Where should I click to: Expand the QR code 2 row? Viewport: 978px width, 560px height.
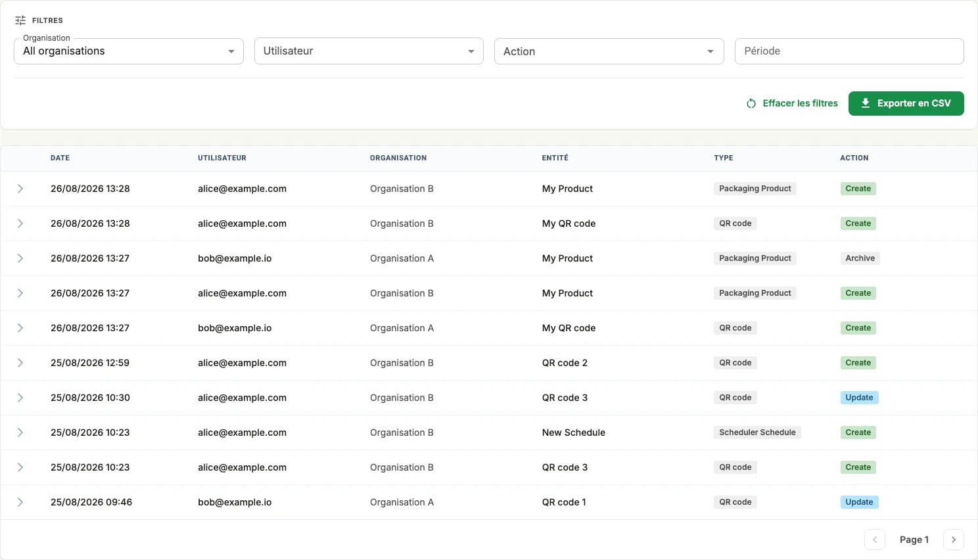coord(20,363)
